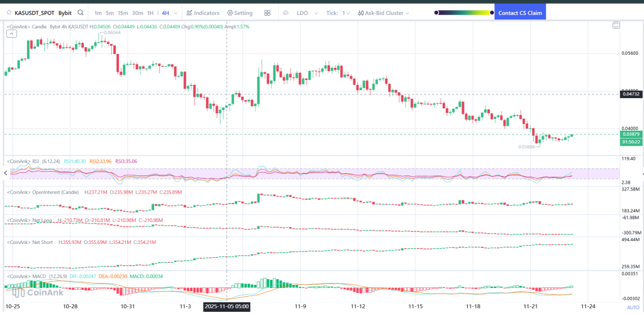Click the Net Short indicator legend

click(x=30, y=242)
